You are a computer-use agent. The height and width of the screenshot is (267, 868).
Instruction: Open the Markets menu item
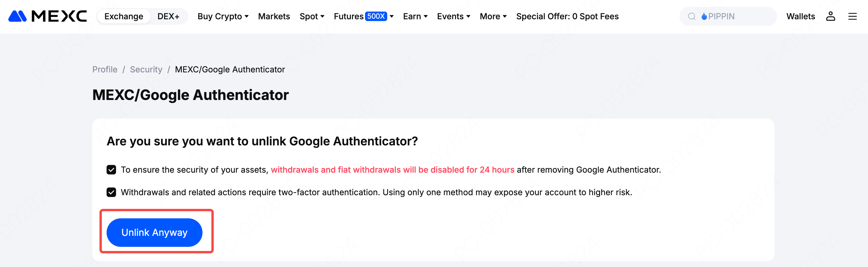274,16
